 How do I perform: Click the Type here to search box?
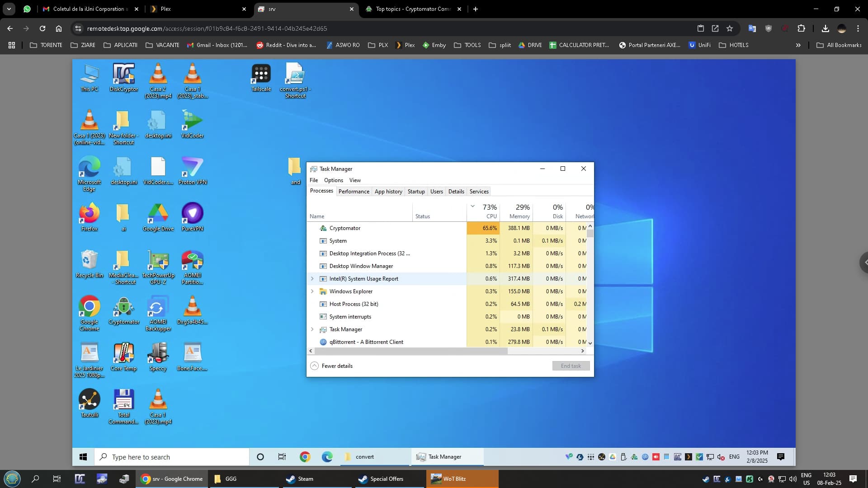click(172, 457)
